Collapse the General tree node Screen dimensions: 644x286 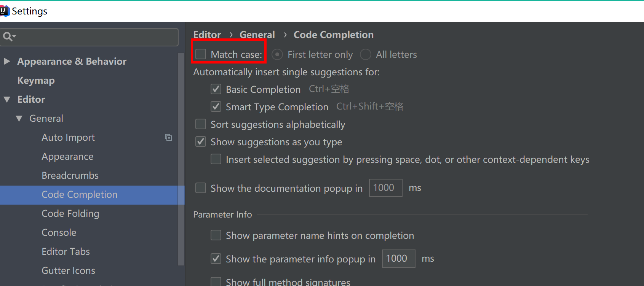point(19,118)
